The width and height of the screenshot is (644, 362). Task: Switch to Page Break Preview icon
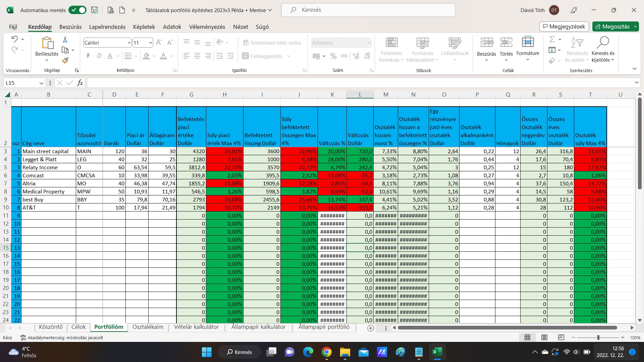[561, 337]
